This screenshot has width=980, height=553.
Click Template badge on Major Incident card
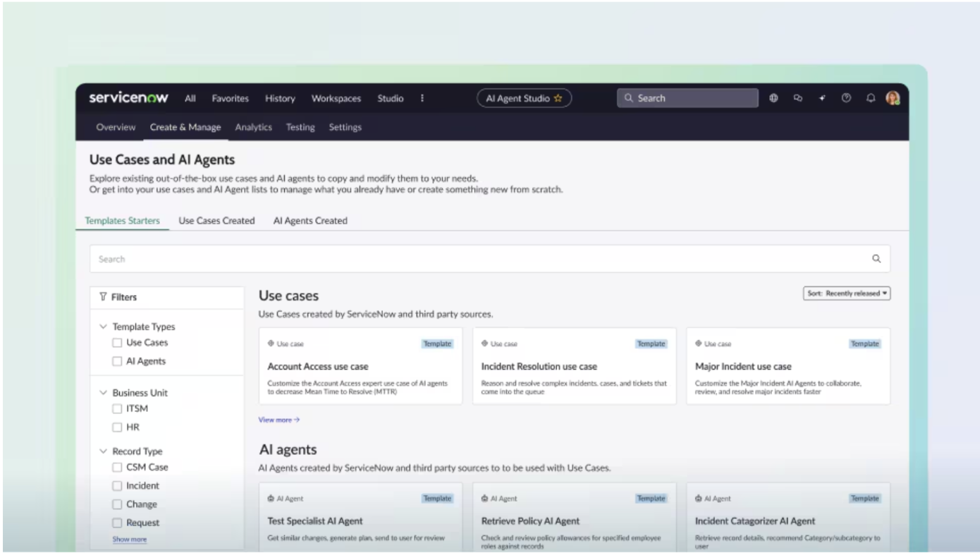tap(864, 344)
